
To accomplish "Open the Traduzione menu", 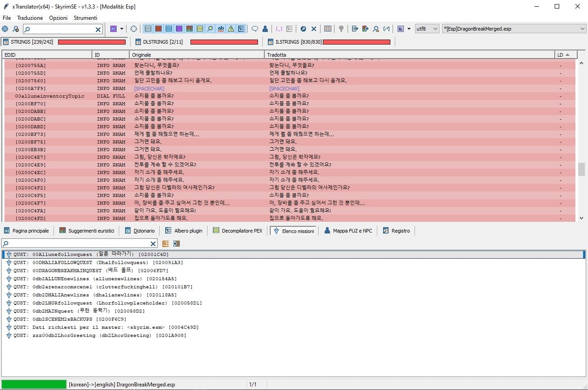I will click(30, 18).
